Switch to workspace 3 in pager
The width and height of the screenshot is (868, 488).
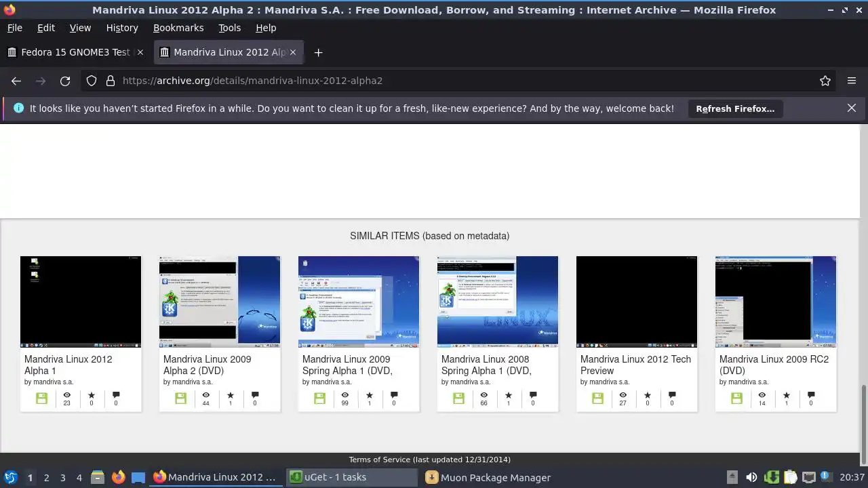(x=63, y=477)
